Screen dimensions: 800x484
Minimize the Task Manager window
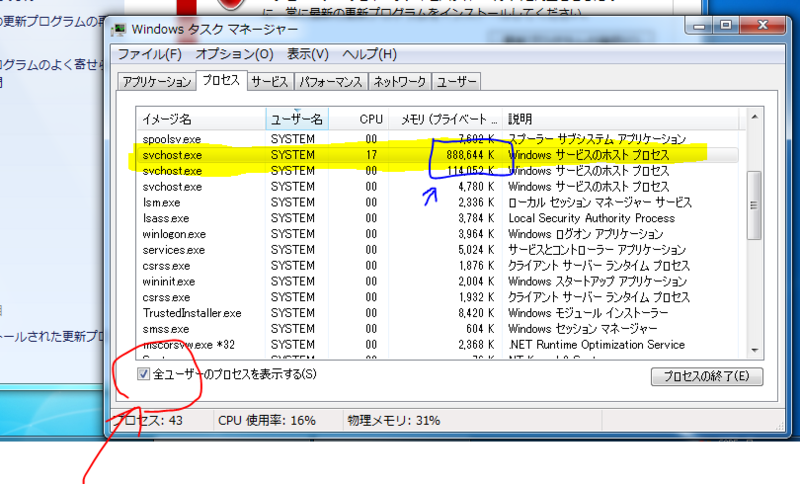pos(698,26)
